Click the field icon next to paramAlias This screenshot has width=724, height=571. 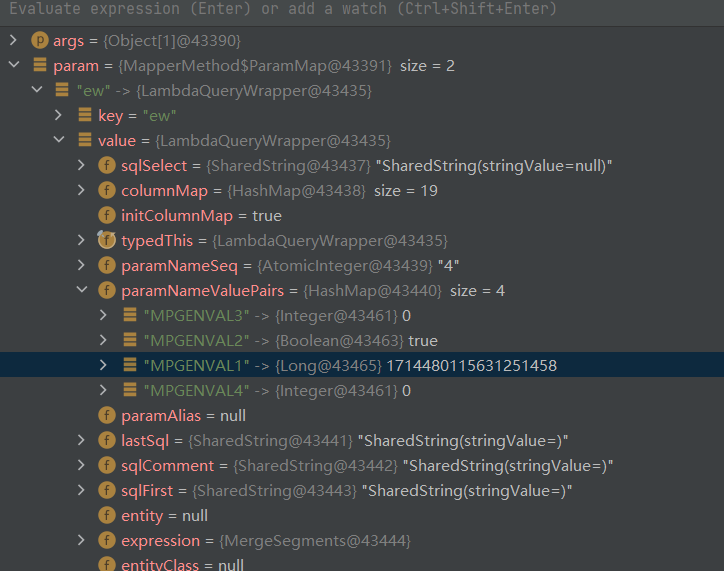[x=106, y=415]
